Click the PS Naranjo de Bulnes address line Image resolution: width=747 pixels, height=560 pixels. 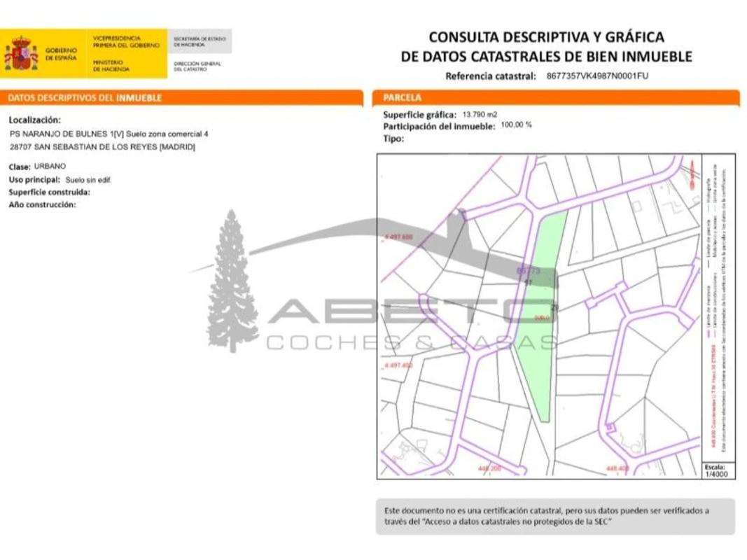[x=109, y=134]
